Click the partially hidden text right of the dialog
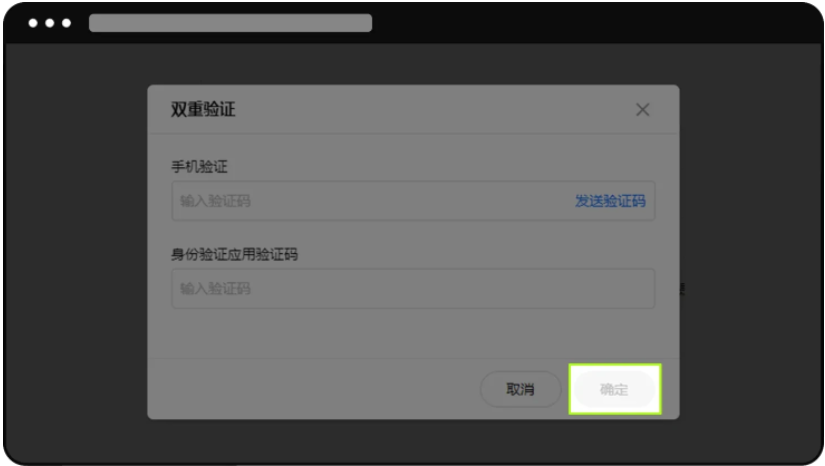 coord(682,289)
